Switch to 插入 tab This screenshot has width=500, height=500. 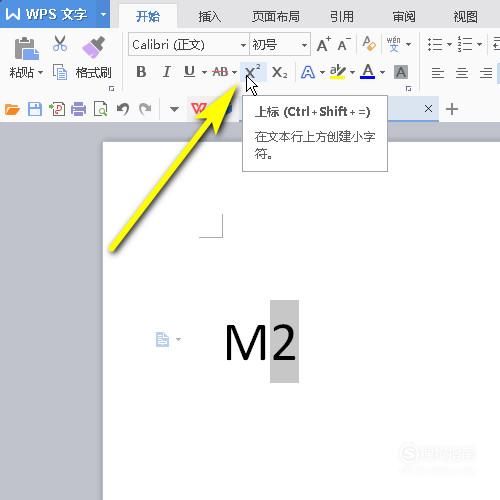click(209, 16)
